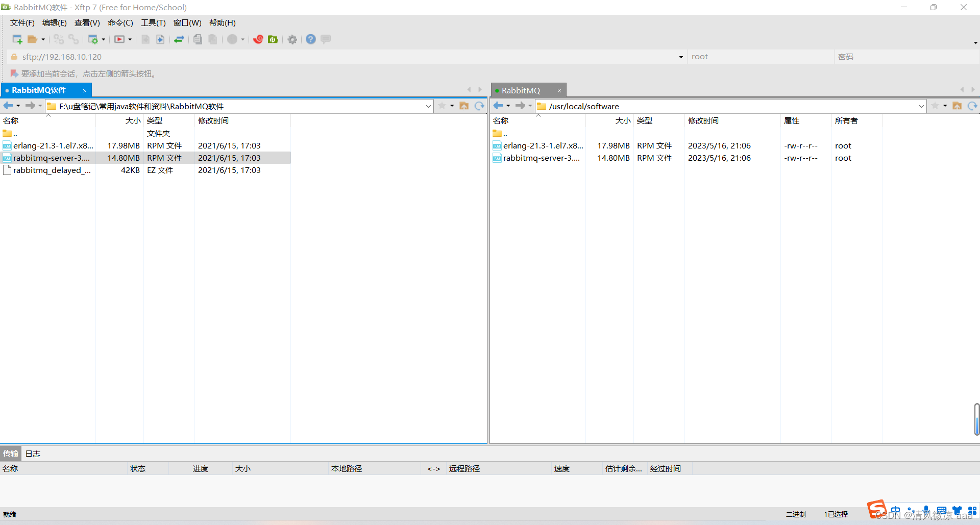Screen dimensions: 980x525
Task: Click the transfer left arrow page icon
Action: coord(145,39)
